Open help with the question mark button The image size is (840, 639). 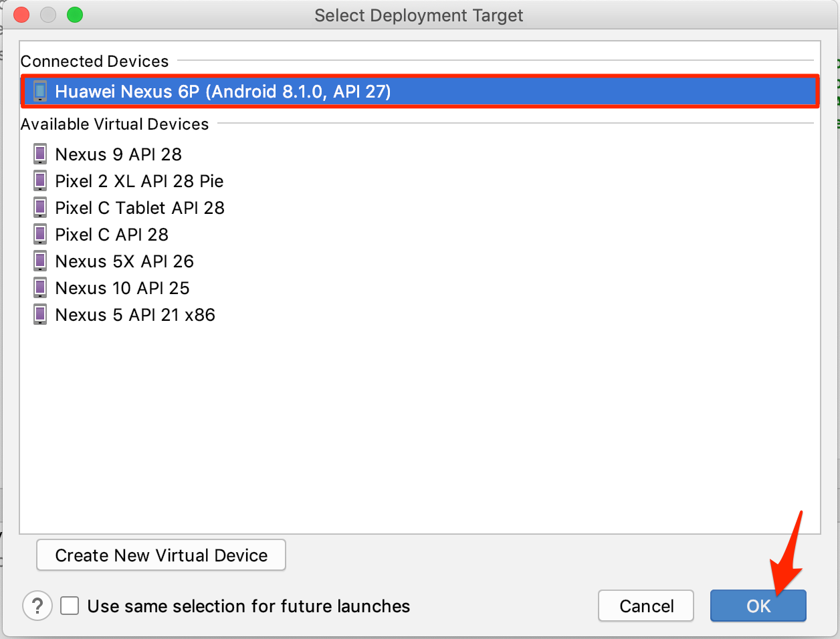tap(37, 606)
